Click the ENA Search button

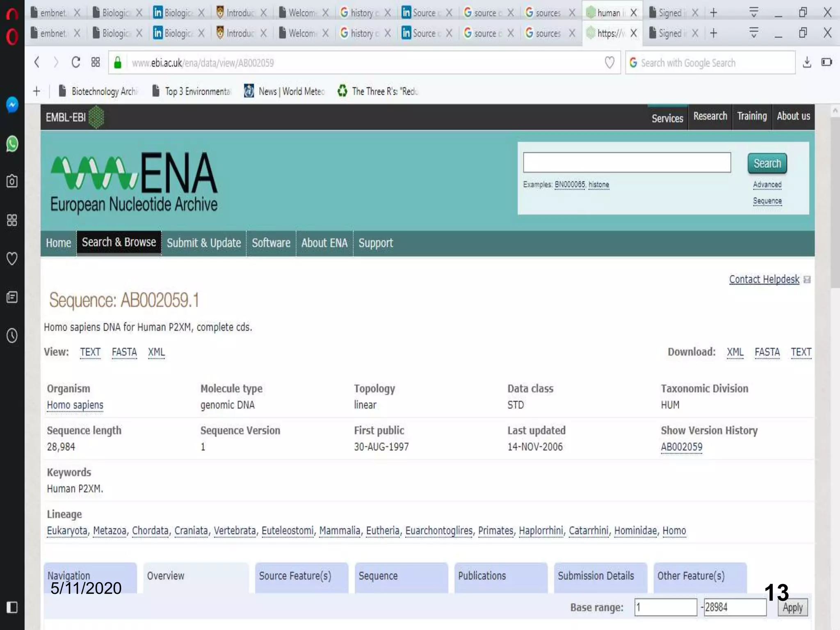click(x=767, y=163)
